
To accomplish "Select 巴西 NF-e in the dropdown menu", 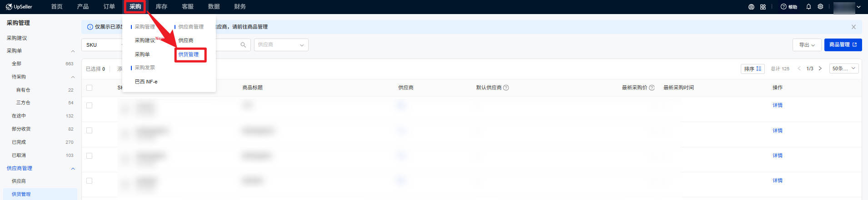I will [146, 82].
